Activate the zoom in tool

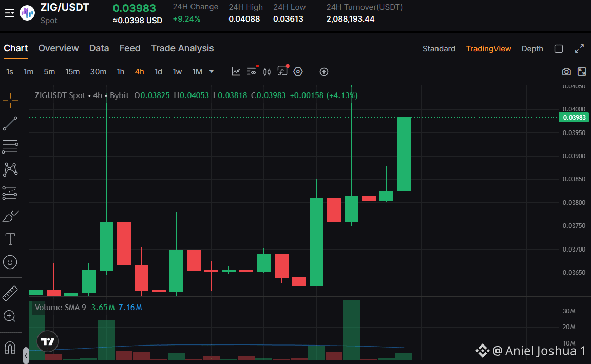9,316
